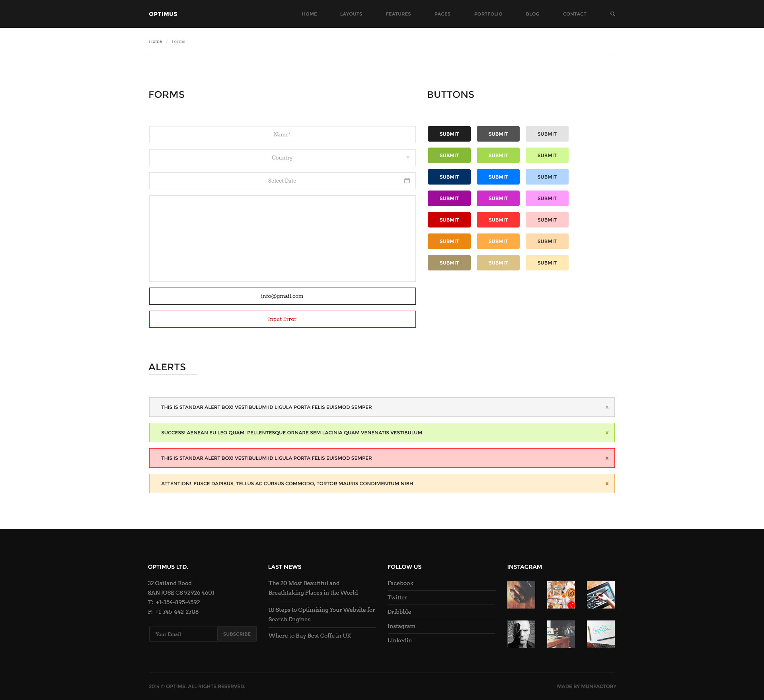Screen dimensions: 764x700
Task: Click the Subscribe button in footer
Action: [237, 634]
